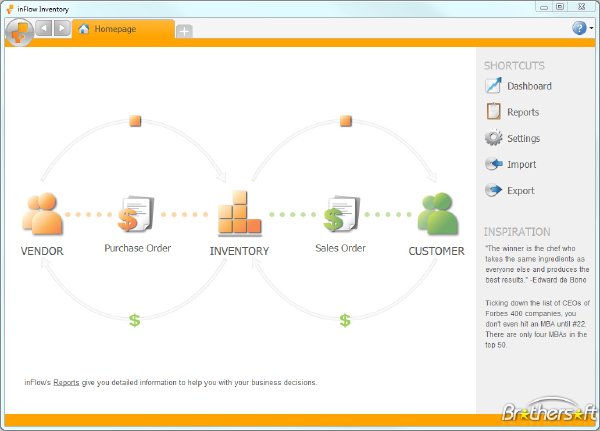Click the Settings gear icon

tap(493, 137)
